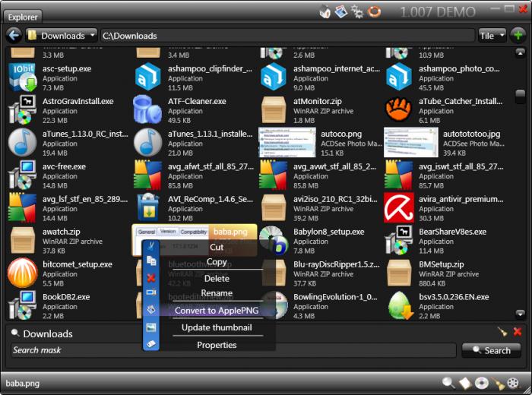Click the broom clear icon in search panel
The height and width of the screenshot is (395, 532).
point(502,332)
